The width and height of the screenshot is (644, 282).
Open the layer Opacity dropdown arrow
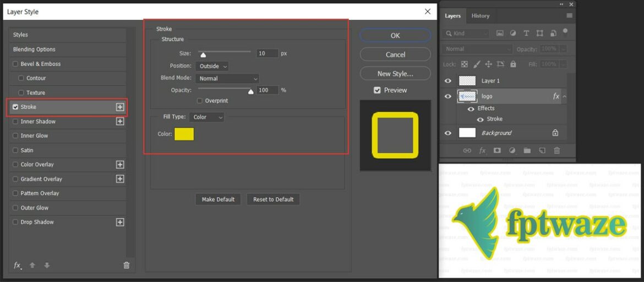pos(564,49)
